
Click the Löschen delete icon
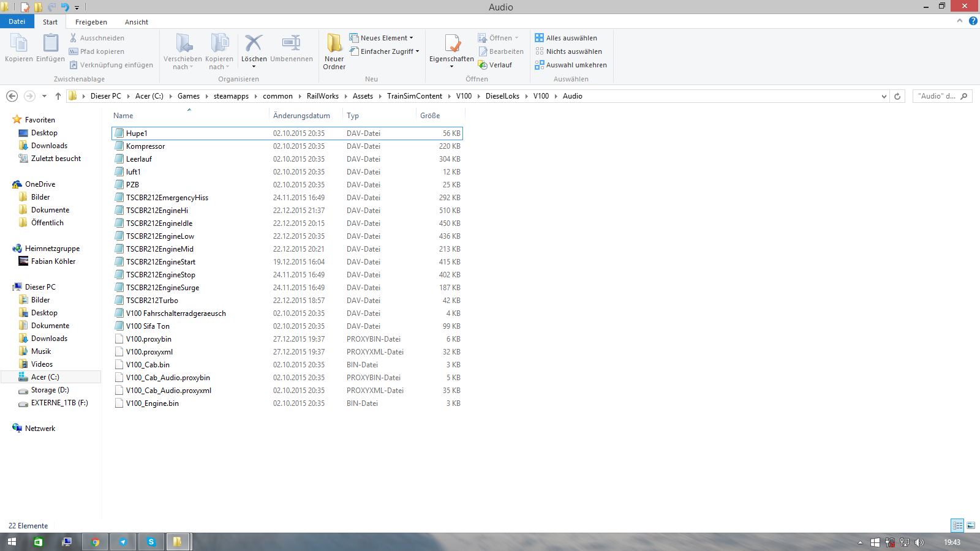pos(253,44)
